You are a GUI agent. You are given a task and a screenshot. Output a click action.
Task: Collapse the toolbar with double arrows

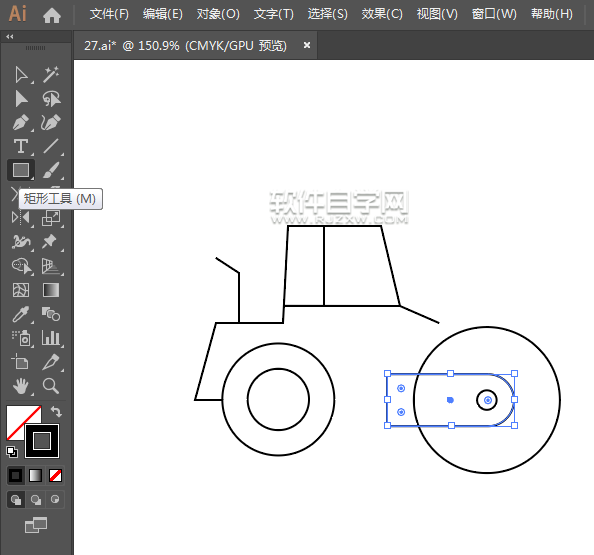[x=10, y=37]
